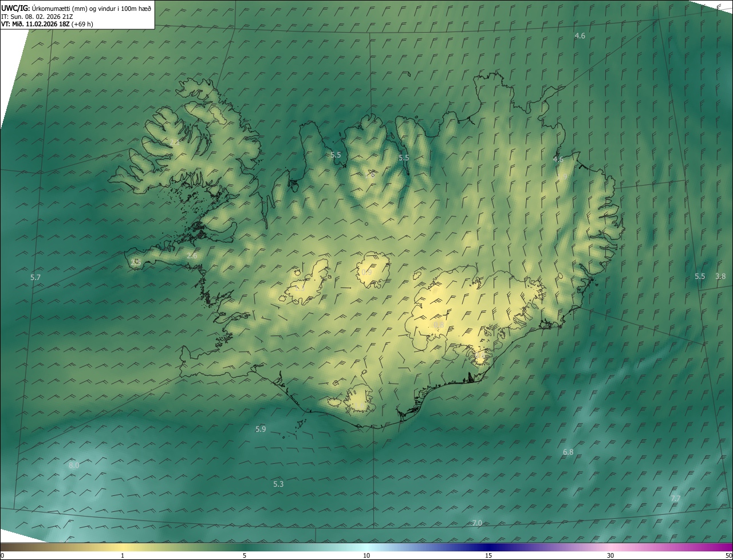733x560 pixels.
Task: Click the 5.7 value on the map
Action: [36, 277]
